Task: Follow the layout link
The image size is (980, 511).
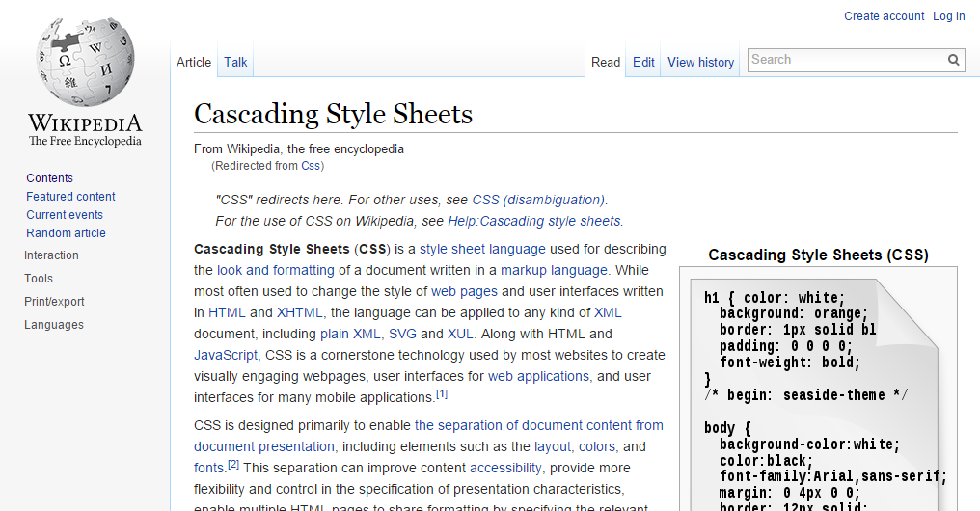Action: coord(553,446)
